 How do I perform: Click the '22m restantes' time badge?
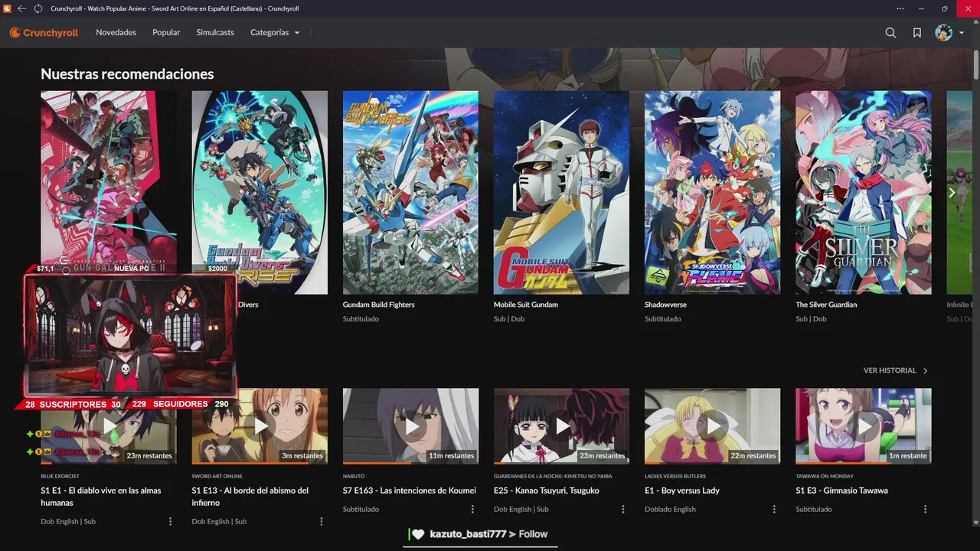(753, 455)
